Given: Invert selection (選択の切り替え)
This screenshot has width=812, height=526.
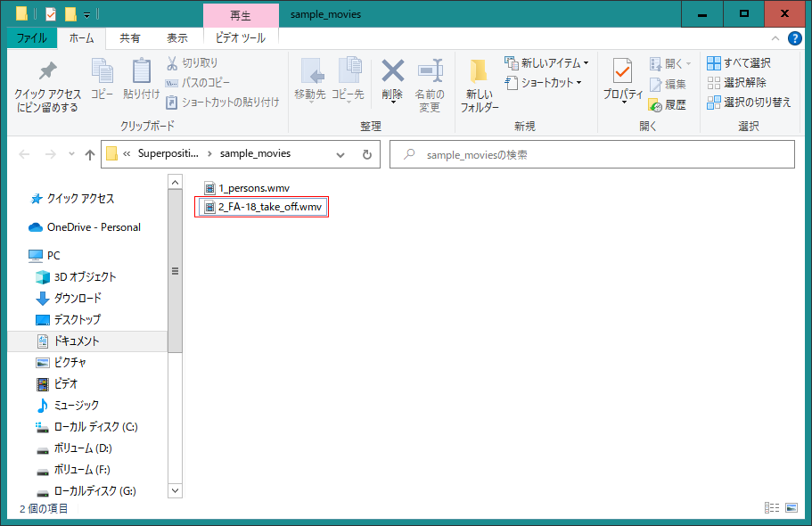Looking at the screenshot, I should point(749,103).
